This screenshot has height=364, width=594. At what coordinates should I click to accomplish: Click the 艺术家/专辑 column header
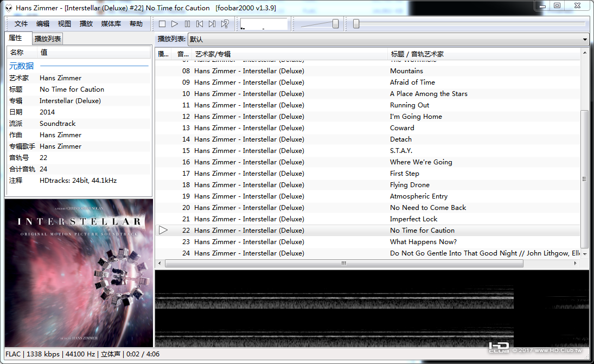(x=290, y=54)
